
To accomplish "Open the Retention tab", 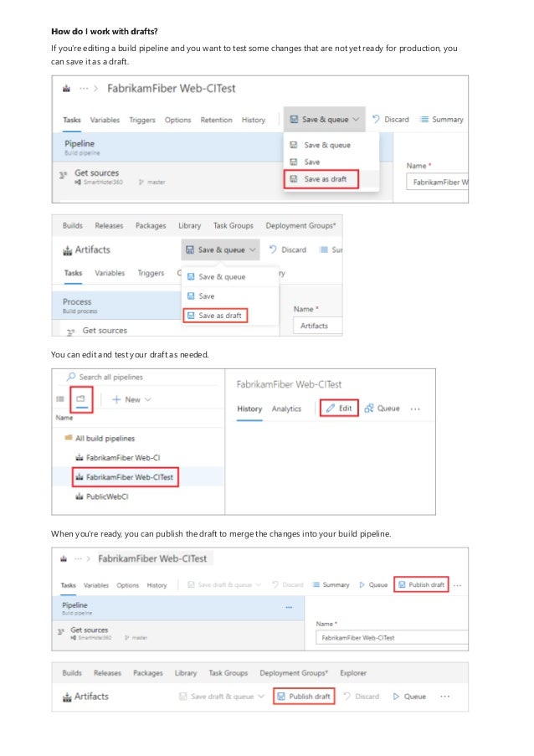I will [x=217, y=120].
